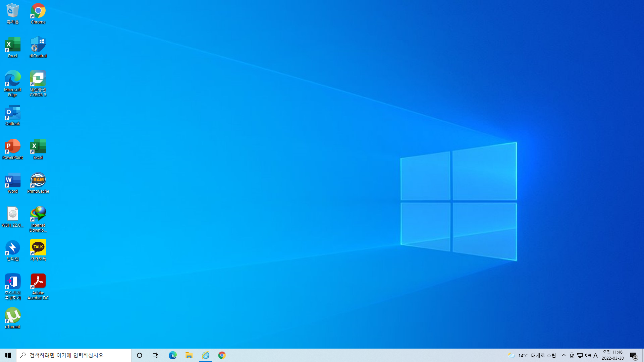Select the CYBOS 5 desktop shortcut
The width and height of the screenshot is (644, 362).
click(38, 84)
